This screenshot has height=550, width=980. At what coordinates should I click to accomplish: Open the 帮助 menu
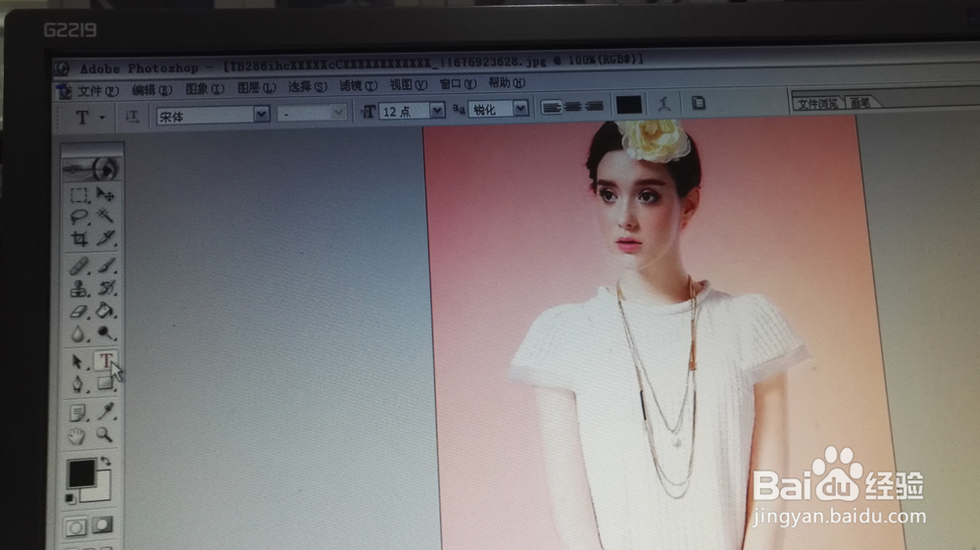pyautogui.click(x=507, y=82)
